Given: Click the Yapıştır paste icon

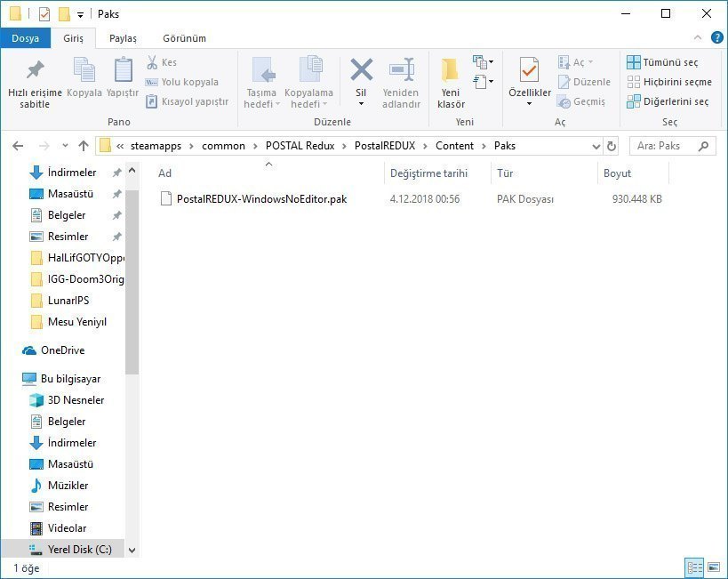Looking at the screenshot, I should [123, 69].
